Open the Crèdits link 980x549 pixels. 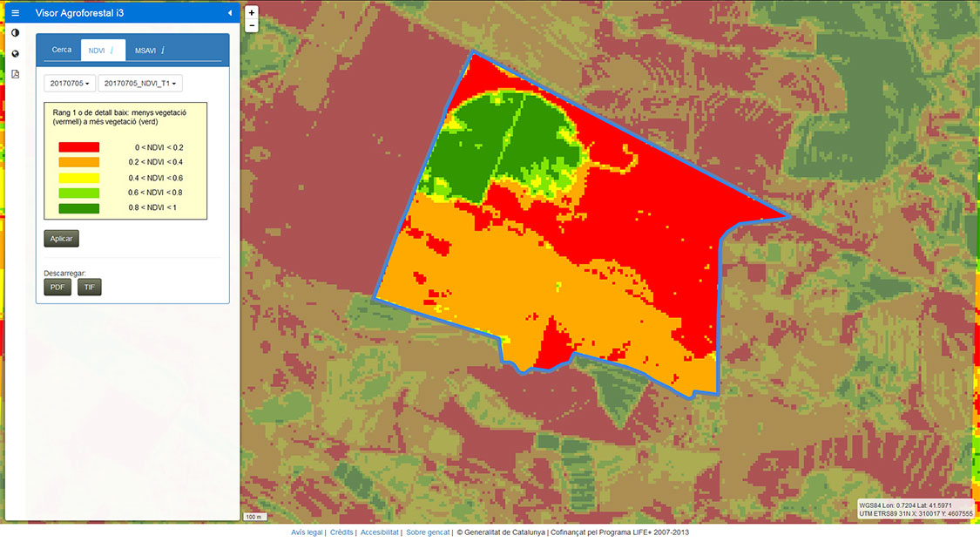(341, 532)
